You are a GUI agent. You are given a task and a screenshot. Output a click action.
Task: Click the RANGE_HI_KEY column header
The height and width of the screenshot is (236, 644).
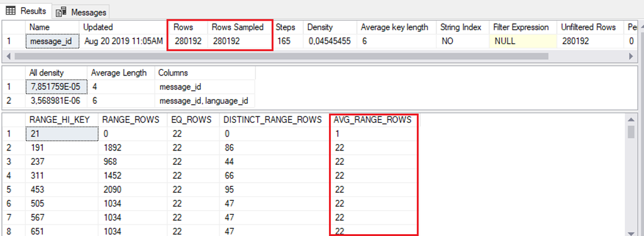click(x=62, y=120)
